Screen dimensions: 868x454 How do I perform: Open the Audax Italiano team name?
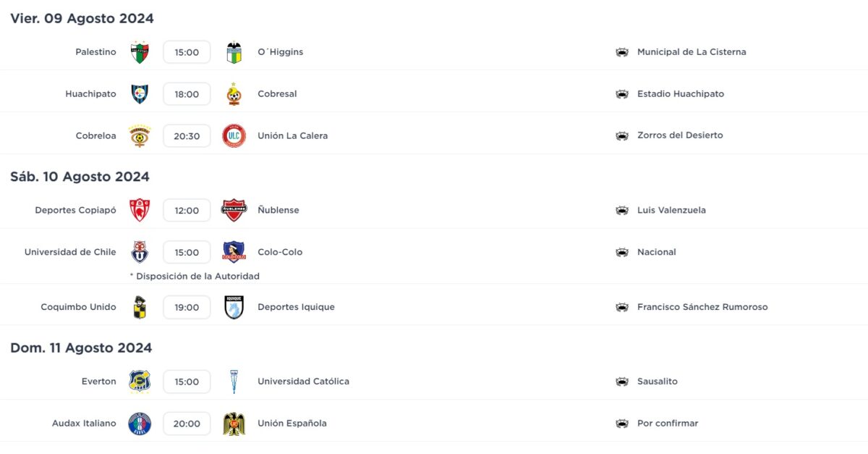tap(84, 424)
